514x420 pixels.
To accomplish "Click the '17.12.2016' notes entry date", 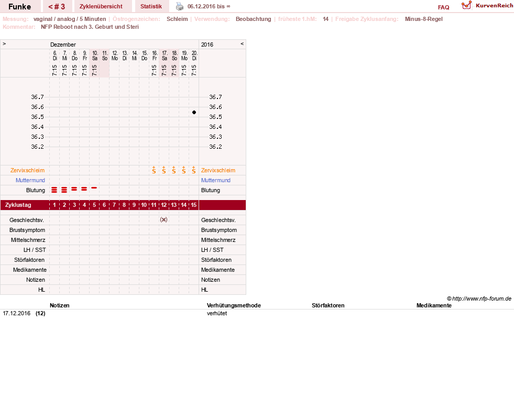I will [x=16, y=313].
